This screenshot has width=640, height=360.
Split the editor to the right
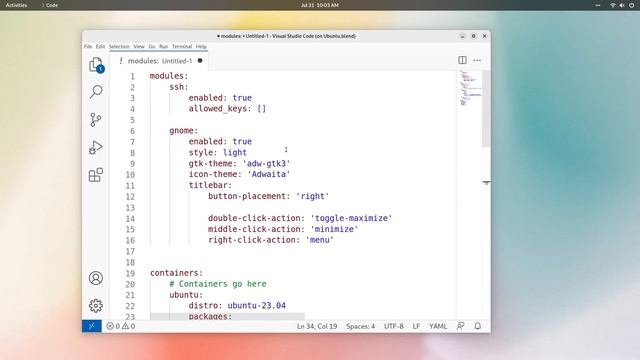point(462,60)
